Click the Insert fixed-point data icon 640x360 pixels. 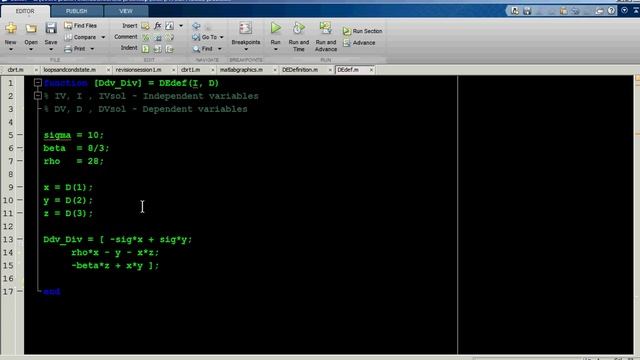pyautogui.click(x=169, y=26)
